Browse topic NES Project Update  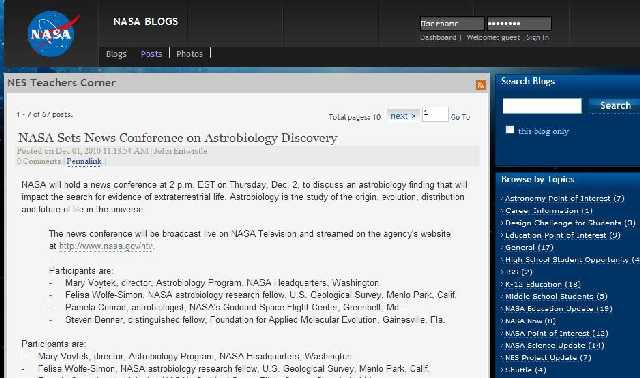[x=548, y=358]
